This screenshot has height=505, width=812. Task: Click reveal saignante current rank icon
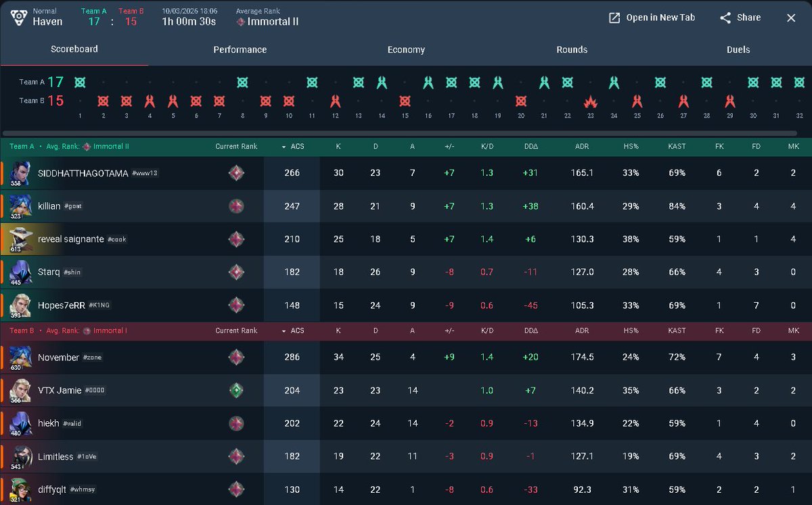click(x=236, y=239)
